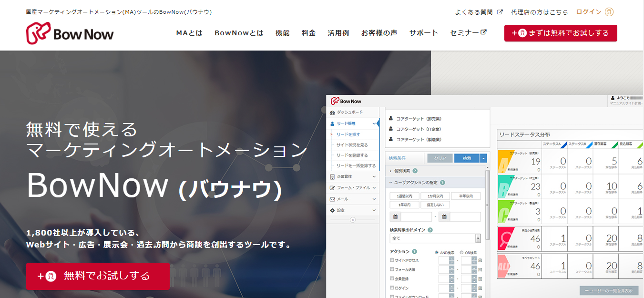Open the MAとは menu item
The image size is (644, 298).
[x=189, y=33]
